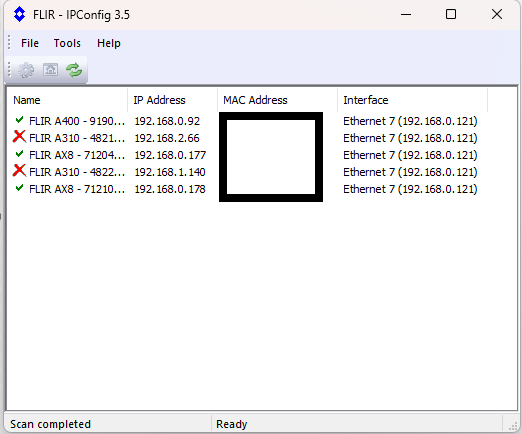Select the FLIR AX8 - 71204 device
This screenshot has height=434, width=522.
coord(77,155)
